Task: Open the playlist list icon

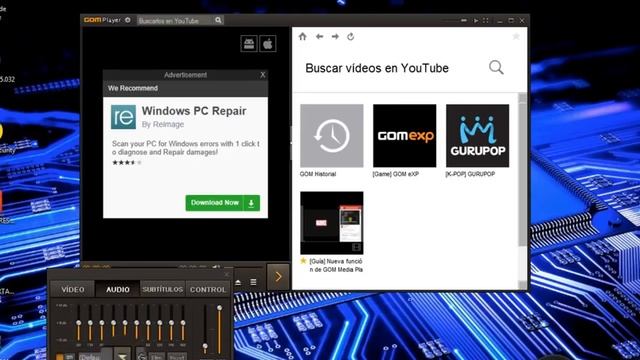Action: (253, 282)
